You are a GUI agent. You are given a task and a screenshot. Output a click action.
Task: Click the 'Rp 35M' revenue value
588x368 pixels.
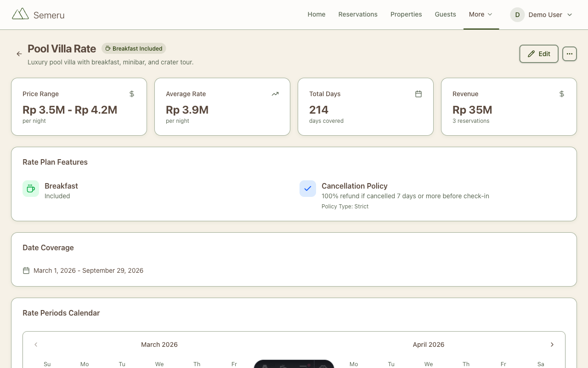click(472, 110)
